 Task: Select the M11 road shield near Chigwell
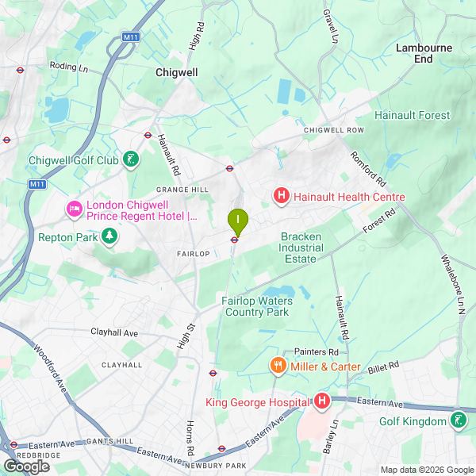[131, 37]
